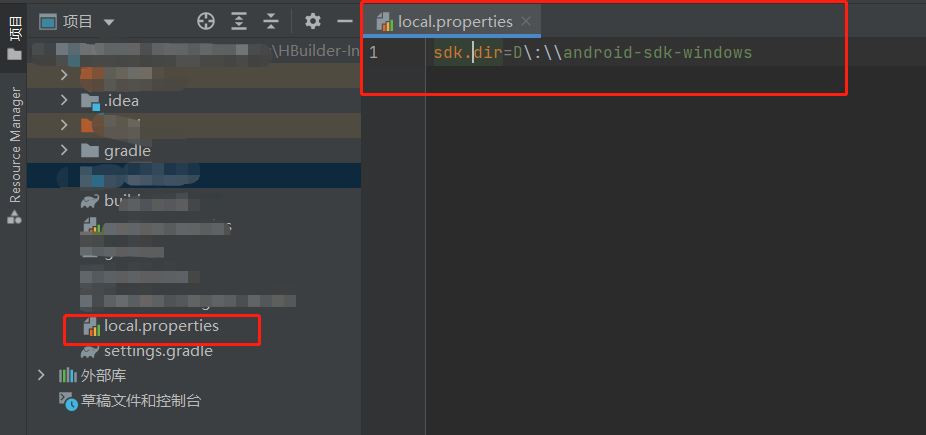Image resolution: width=926 pixels, height=435 pixels.
Task: Open the Resource Manager side tab
Action: (x=14, y=145)
